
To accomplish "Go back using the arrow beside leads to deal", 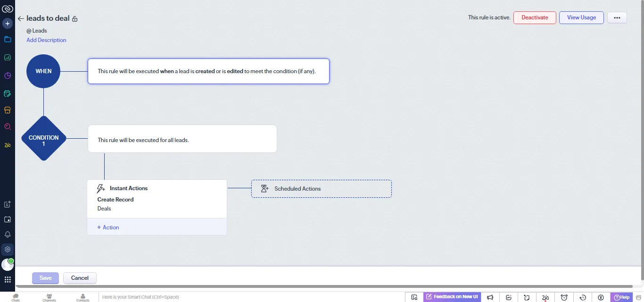I will point(21,19).
